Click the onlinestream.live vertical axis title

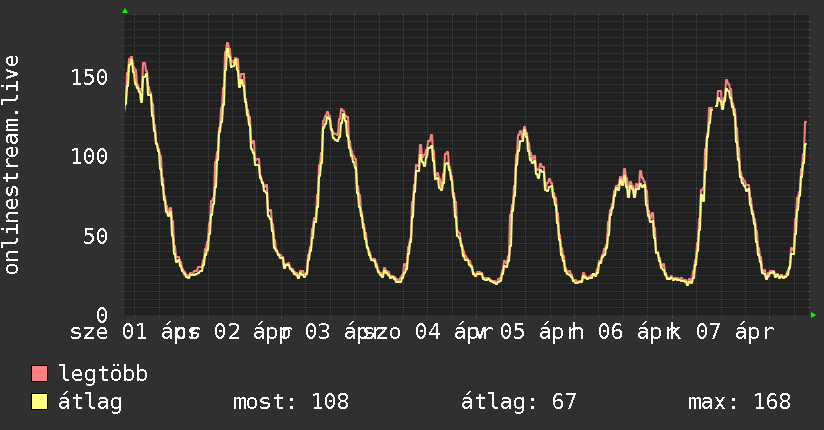(12, 165)
